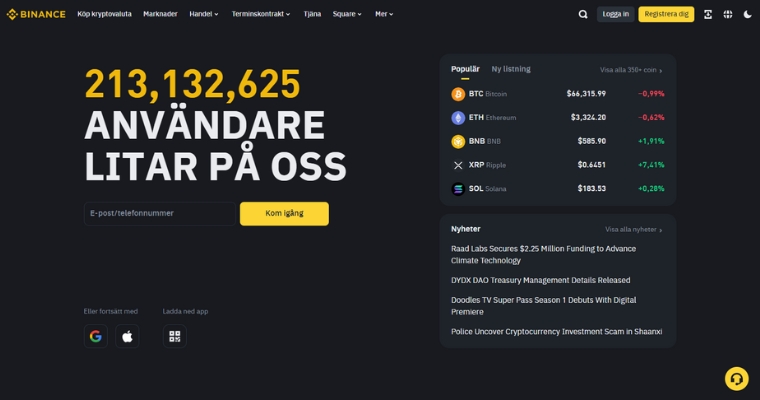
Task: Open the globe language selector
Action: (x=728, y=14)
